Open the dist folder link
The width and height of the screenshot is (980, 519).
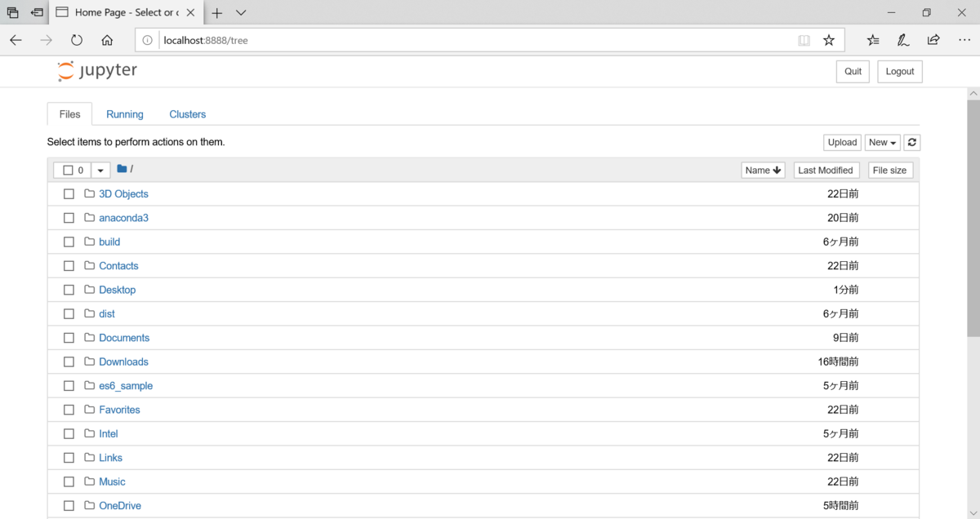[107, 314]
